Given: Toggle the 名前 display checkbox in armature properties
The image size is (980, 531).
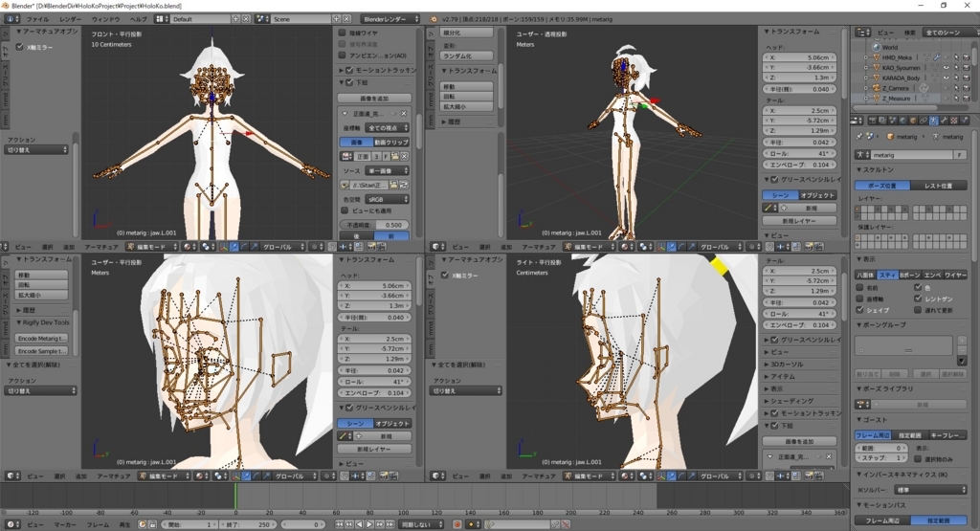Looking at the screenshot, I should click(859, 288).
